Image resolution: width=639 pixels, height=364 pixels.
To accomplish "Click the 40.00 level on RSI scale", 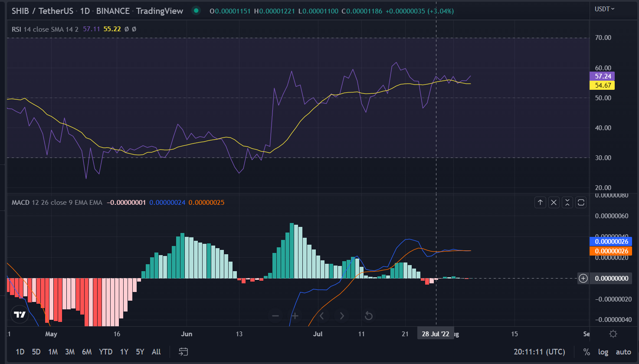I will tap(603, 128).
